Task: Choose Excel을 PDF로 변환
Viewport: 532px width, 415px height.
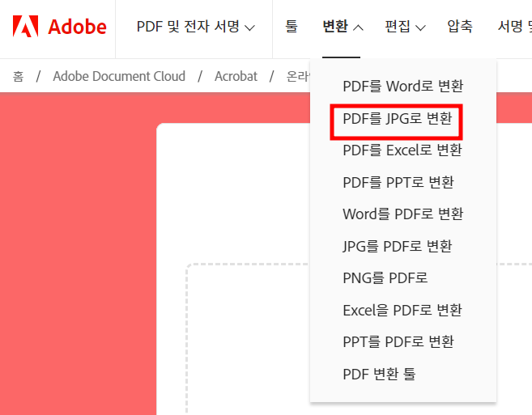Action: click(402, 310)
